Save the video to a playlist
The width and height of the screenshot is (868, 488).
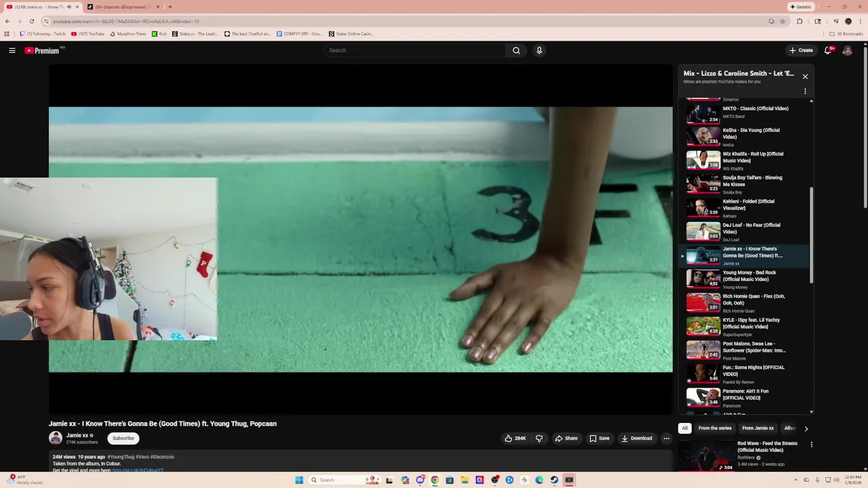pos(599,439)
